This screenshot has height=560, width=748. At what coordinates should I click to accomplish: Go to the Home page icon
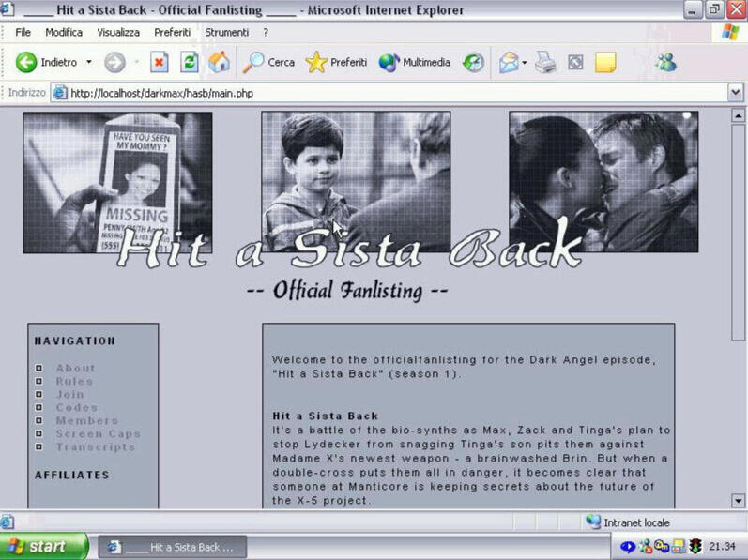click(x=219, y=63)
